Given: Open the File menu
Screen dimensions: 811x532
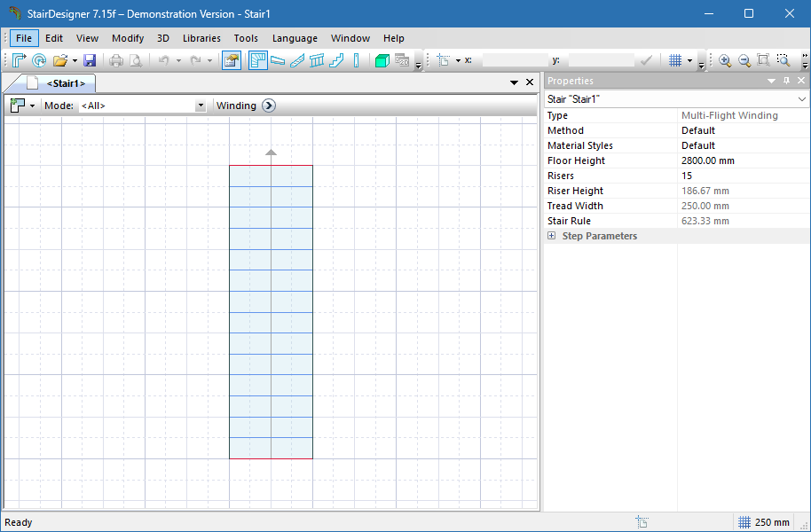Looking at the screenshot, I should (24, 38).
